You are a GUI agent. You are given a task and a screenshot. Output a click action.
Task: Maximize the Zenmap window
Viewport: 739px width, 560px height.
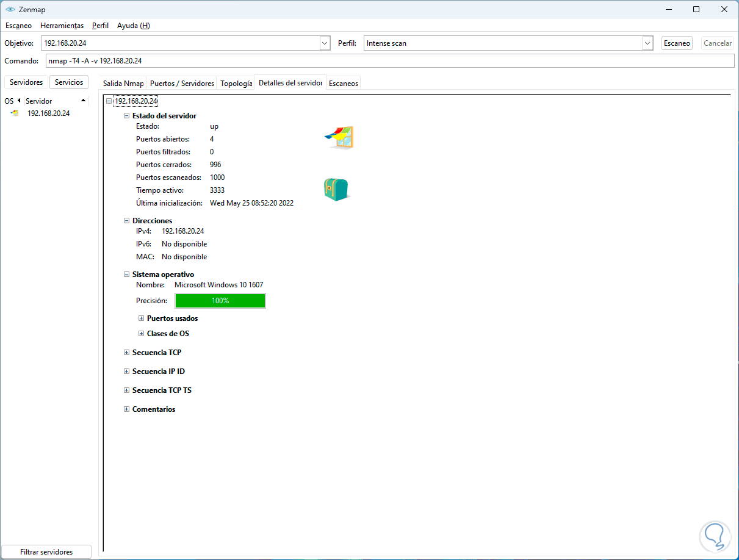point(696,9)
